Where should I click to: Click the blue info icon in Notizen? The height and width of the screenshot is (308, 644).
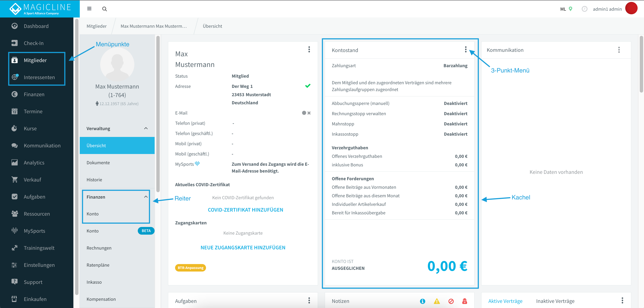tap(422, 301)
